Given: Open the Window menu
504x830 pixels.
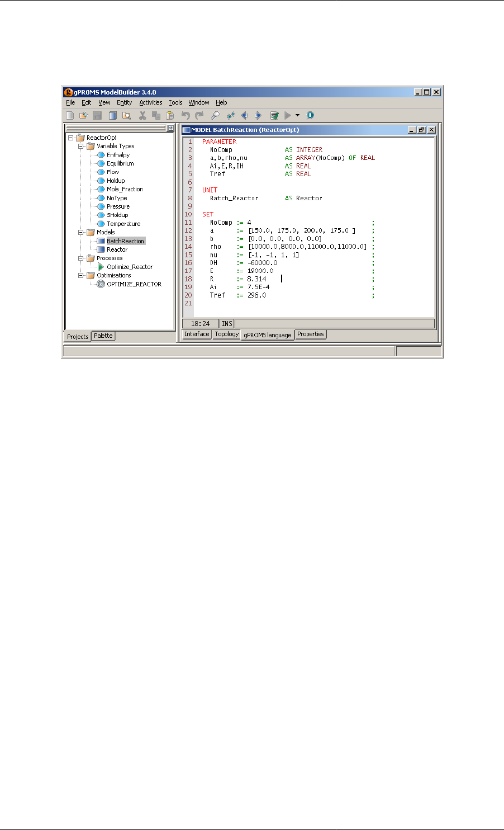Looking at the screenshot, I should tap(199, 103).
